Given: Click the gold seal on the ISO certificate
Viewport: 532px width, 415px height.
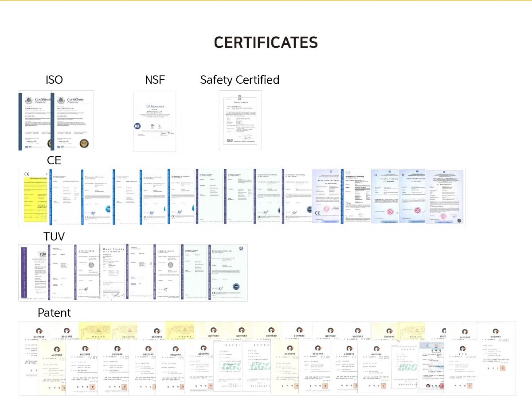Looking at the screenshot, I should click(x=84, y=144).
